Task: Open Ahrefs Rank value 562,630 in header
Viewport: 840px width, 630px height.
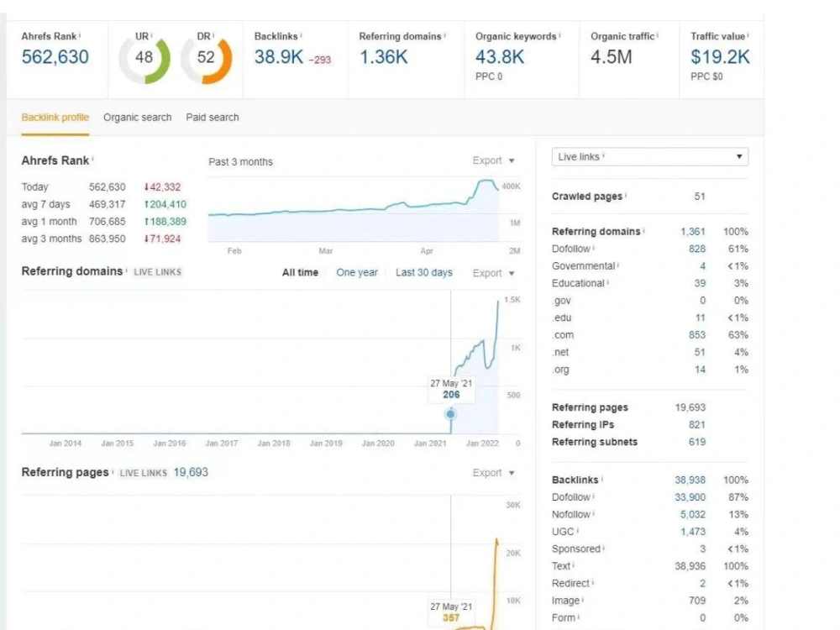Action: coord(55,57)
